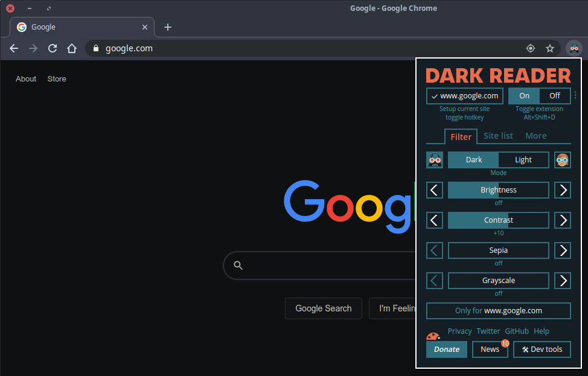Open the About link on Google

coord(26,78)
